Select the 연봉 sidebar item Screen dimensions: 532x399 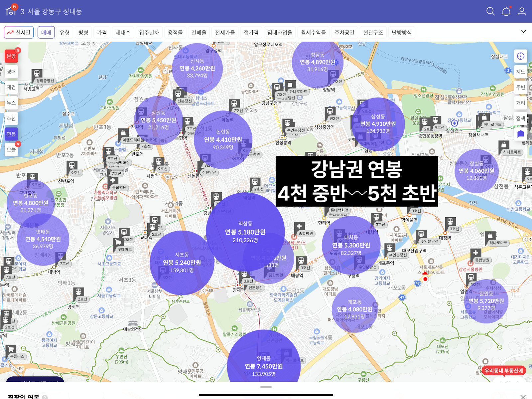point(11,134)
